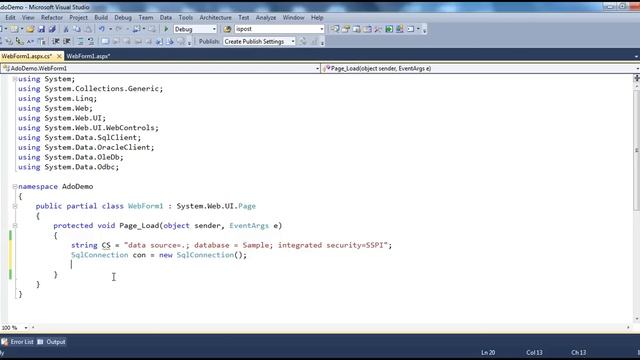The width and height of the screenshot is (640, 360).
Task: Click the Display Object Member List icon
Action: 9,41
